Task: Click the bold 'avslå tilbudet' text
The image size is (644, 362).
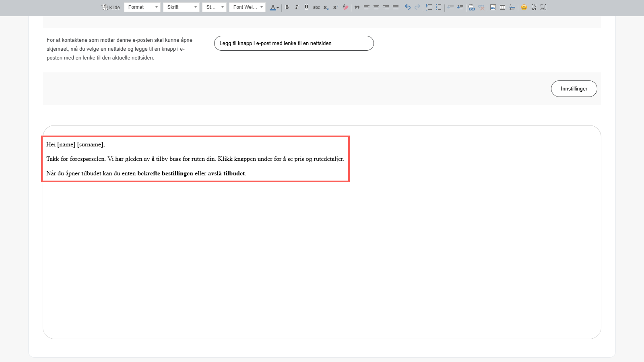Action: [x=226, y=173]
